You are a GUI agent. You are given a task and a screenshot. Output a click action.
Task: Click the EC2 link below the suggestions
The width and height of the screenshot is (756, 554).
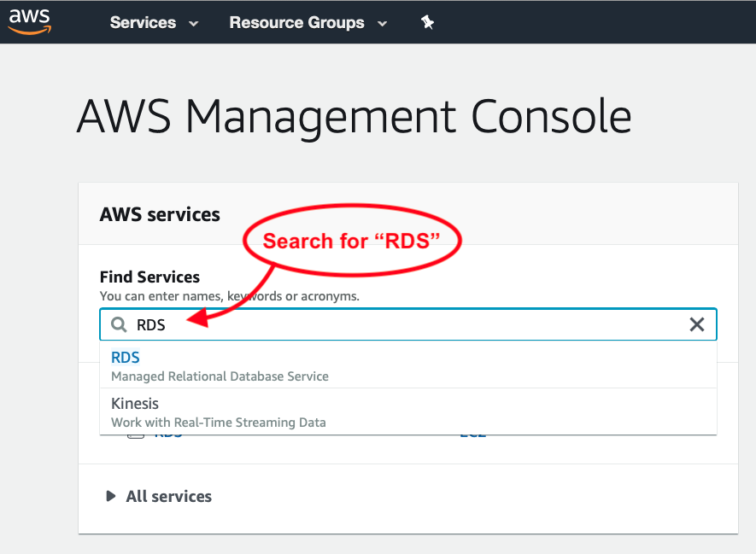472,432
